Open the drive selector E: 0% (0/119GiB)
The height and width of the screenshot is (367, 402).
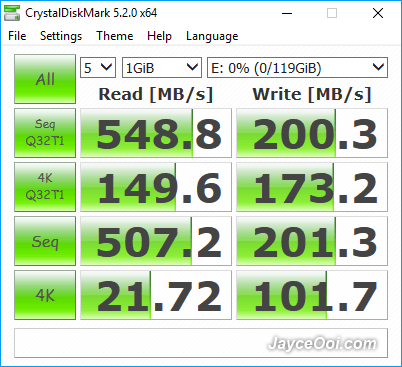tap(297, 68)
